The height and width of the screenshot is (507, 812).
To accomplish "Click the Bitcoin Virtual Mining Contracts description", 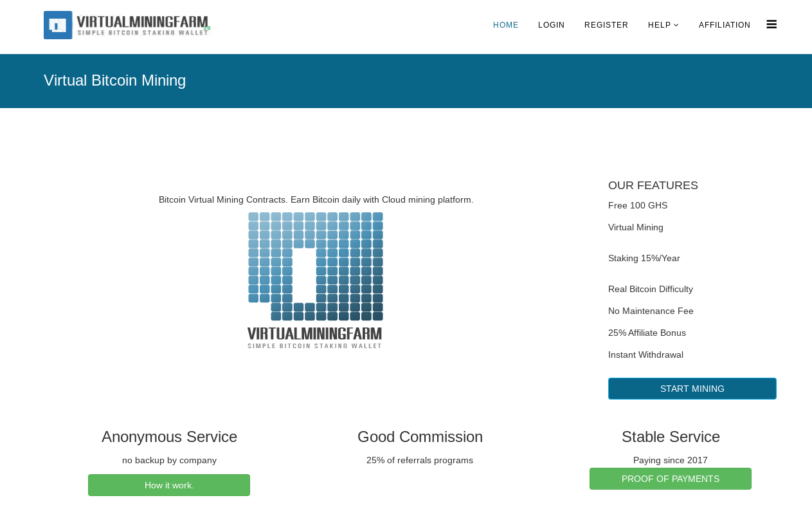I will [316, 200].
